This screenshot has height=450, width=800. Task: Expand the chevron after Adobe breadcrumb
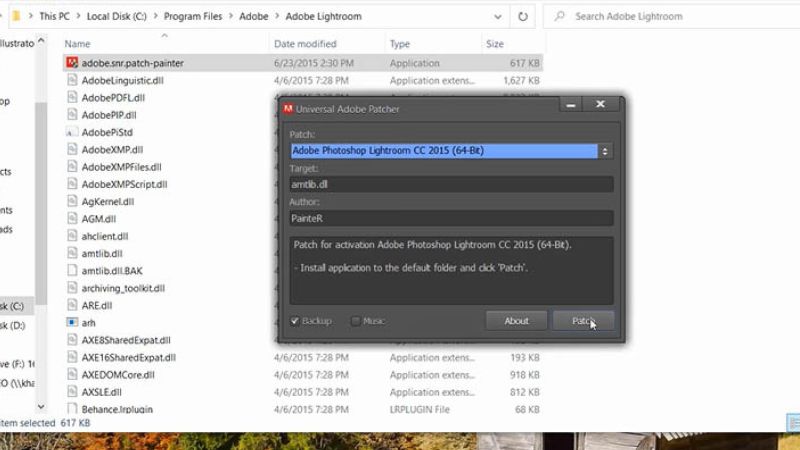277,16
